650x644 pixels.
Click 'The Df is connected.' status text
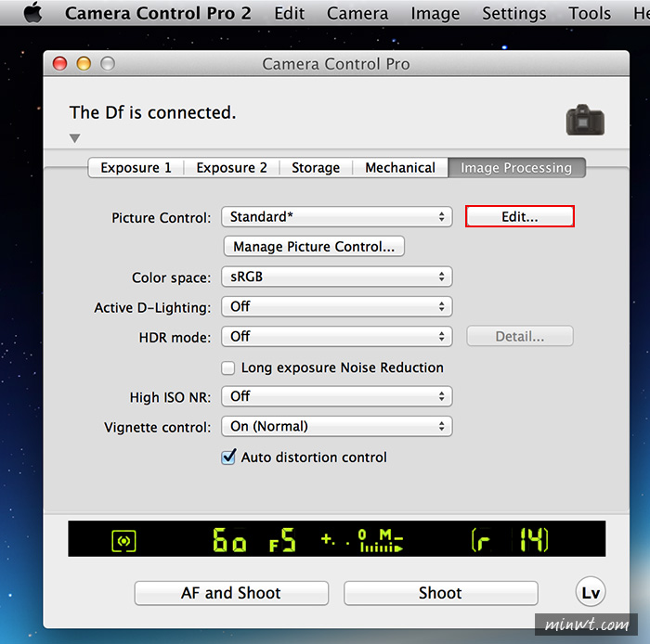tap(152, 112)
